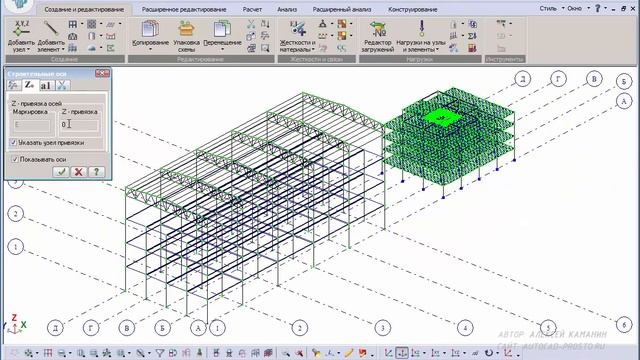Expand the Добавить элемент dropdown arrow

[62, 50]
